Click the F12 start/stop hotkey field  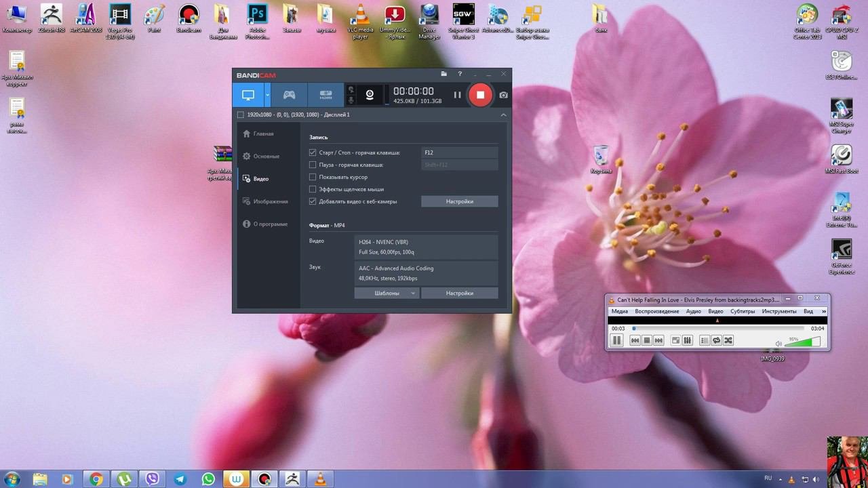coord(459,152)
